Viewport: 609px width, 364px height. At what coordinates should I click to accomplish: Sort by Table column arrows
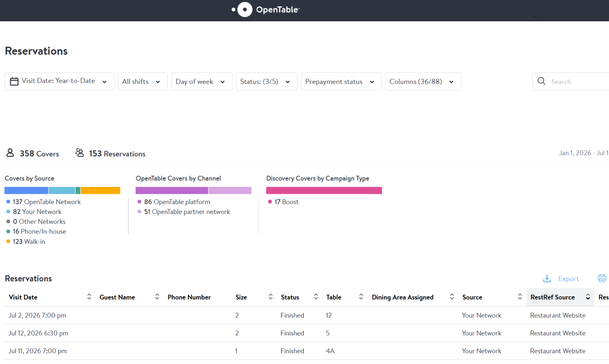pos(361,297)
